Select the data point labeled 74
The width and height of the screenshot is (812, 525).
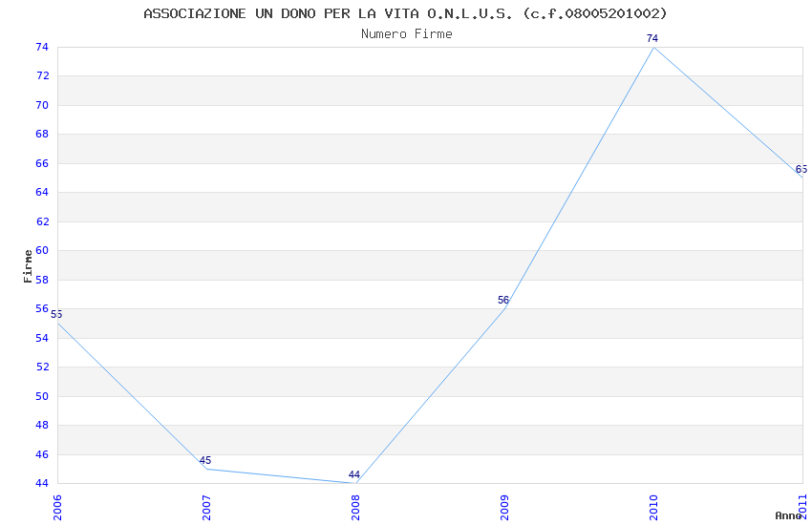click(x=652, y=38)
